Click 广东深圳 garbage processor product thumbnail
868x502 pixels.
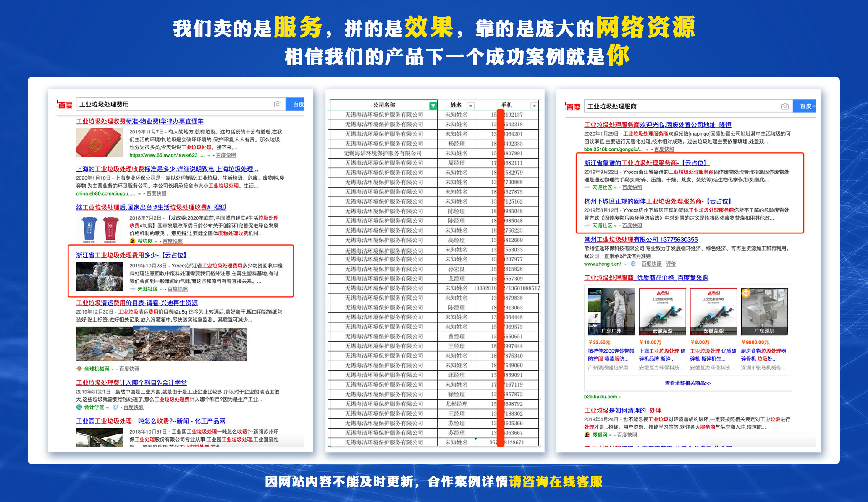(x=764, y=311)
